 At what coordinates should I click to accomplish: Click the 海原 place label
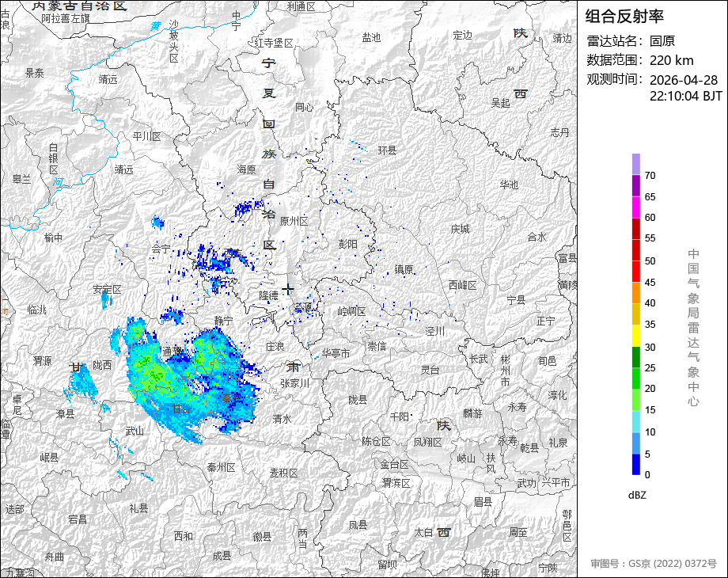[x=247, y=169]
